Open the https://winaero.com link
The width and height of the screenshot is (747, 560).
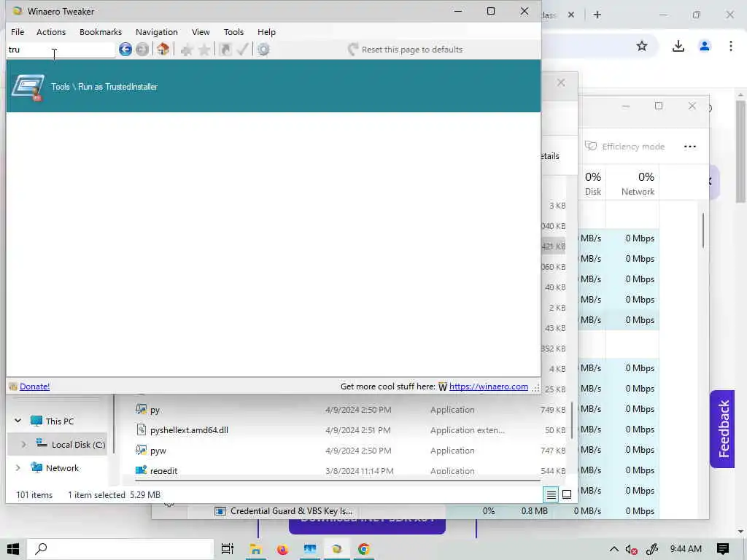click(488, 386)
